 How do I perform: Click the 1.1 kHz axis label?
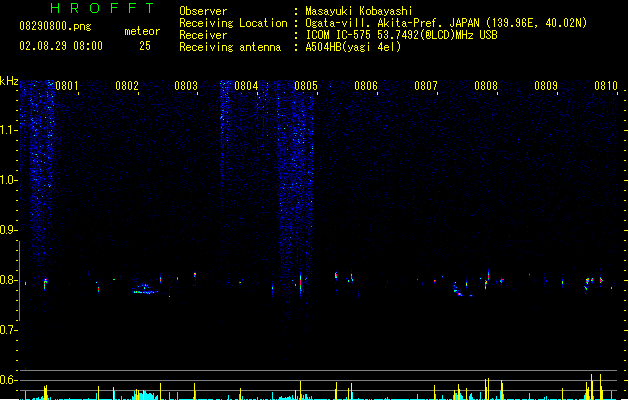point(7,130)
